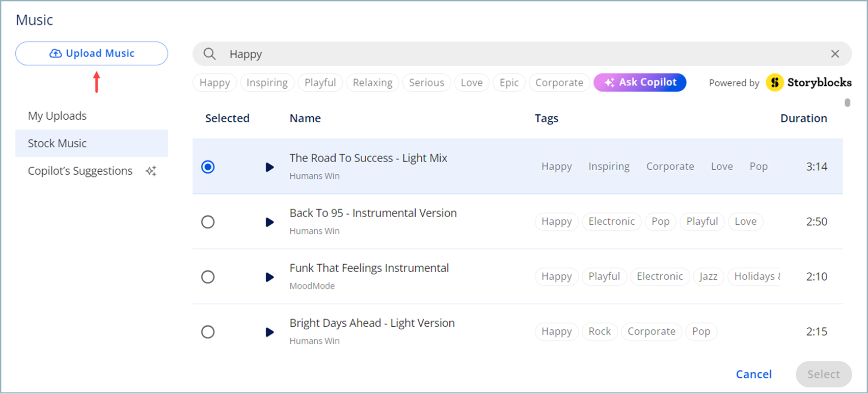The height and width of the screenshot is (394, 868).
Task: Select the Happy filter chip below search
Action: 214,83
